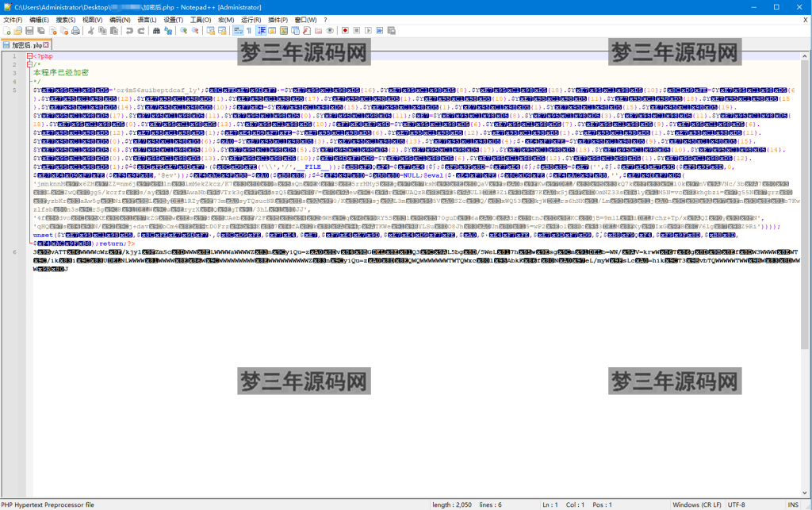Image resolution: width=812 pixels, height=510 pixels.
Task: Open the 视图(V) menu
Action: click(92, 20)
